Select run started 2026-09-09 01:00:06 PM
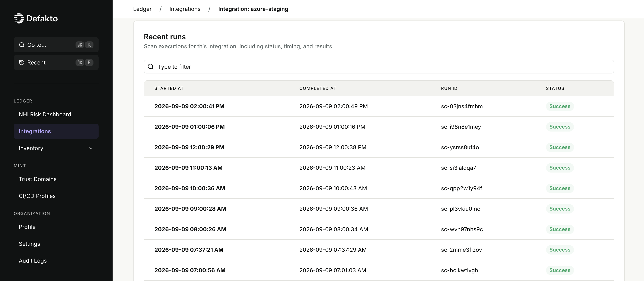The height and width of the screenshot is (281, 644). click(x=189, y=127)
